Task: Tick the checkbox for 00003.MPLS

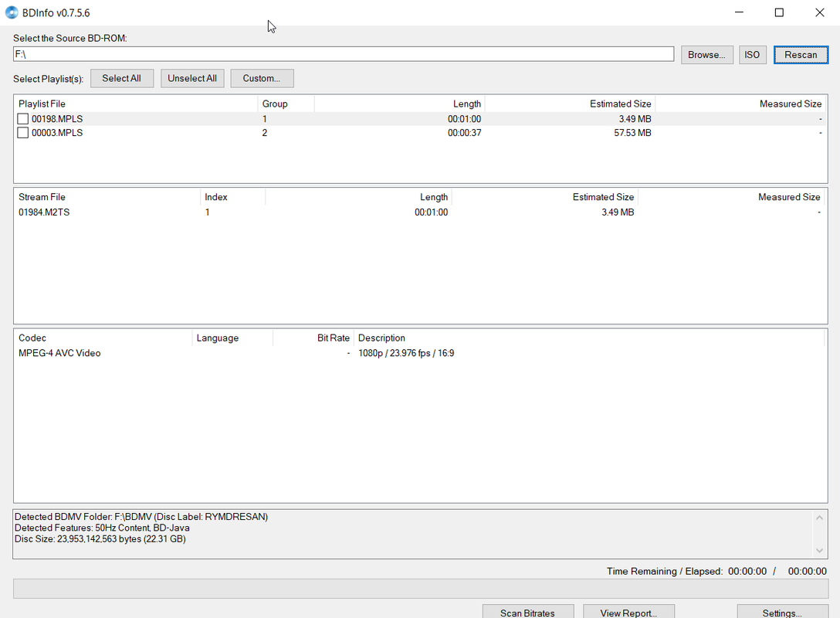Action: point(22,132)
